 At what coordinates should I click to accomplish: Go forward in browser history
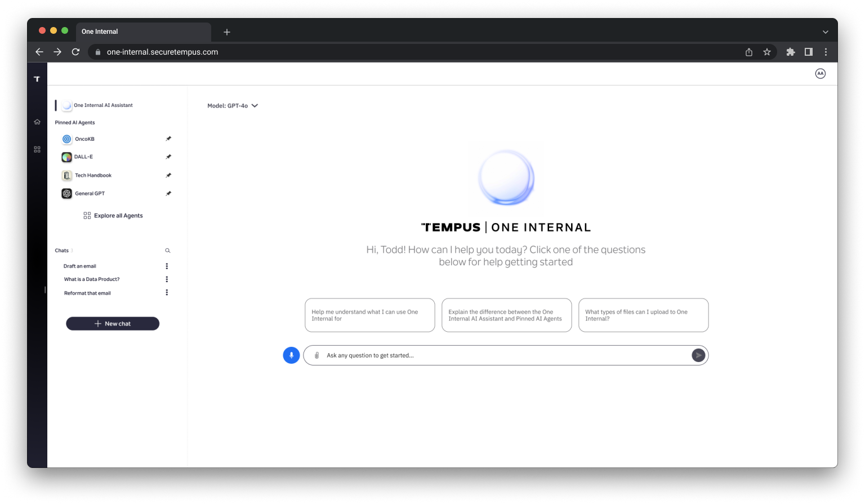tap(57, 52)
